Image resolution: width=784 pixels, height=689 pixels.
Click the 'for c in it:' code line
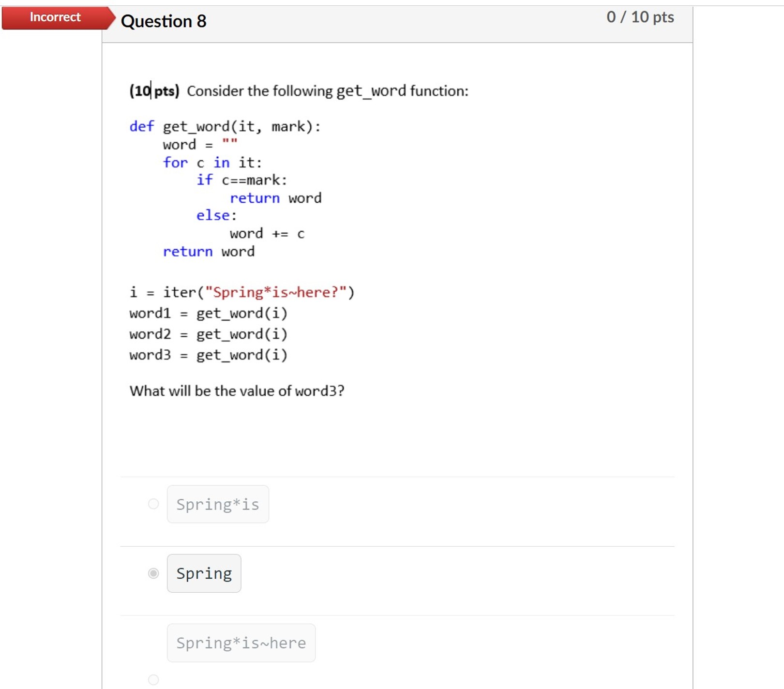tap(212, 163)
